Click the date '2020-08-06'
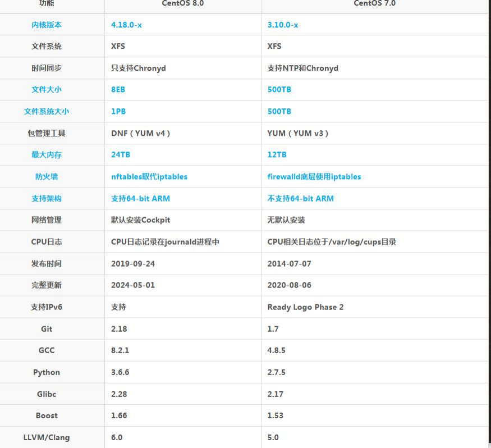 (x=289, y=285)
